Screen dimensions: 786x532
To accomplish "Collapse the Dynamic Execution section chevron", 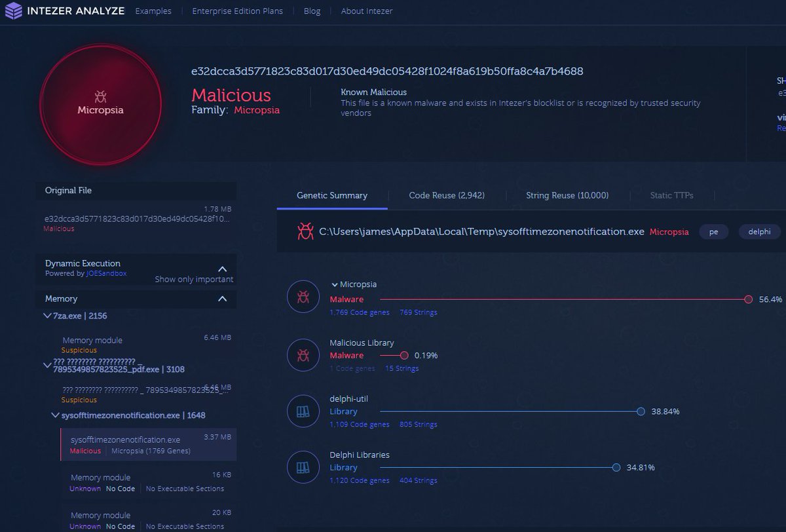I will coord(222,269).
